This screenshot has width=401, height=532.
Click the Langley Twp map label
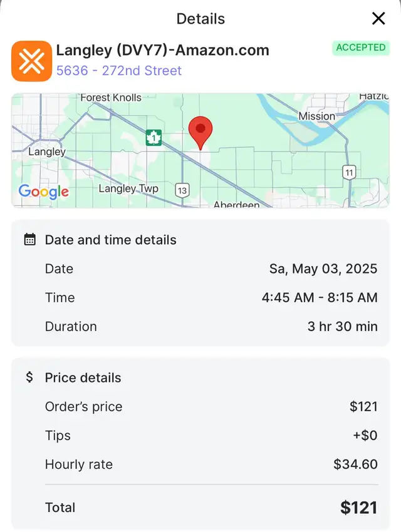(x=128, y=188)
